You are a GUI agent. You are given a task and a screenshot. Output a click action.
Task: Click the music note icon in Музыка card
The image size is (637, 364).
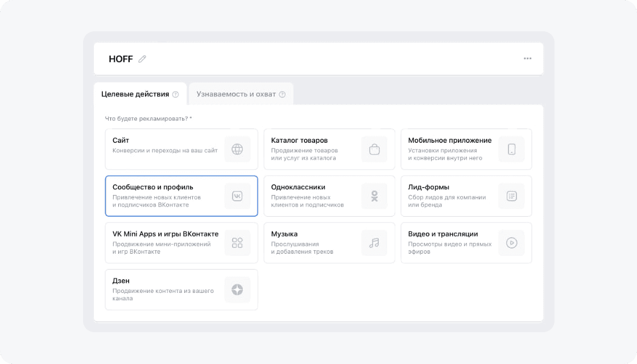[374, 243]
